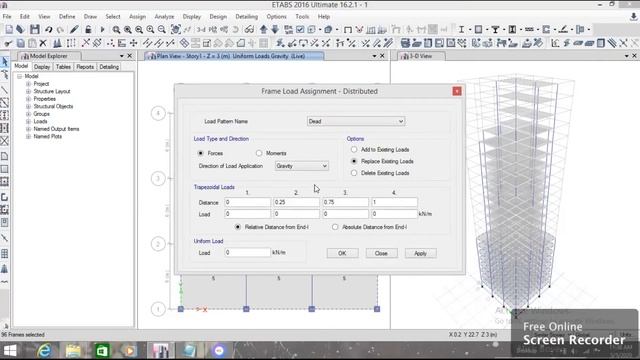640x360 pixels.
Task: Expand the Structure Layout tree node
Action: tap(28, 91)
